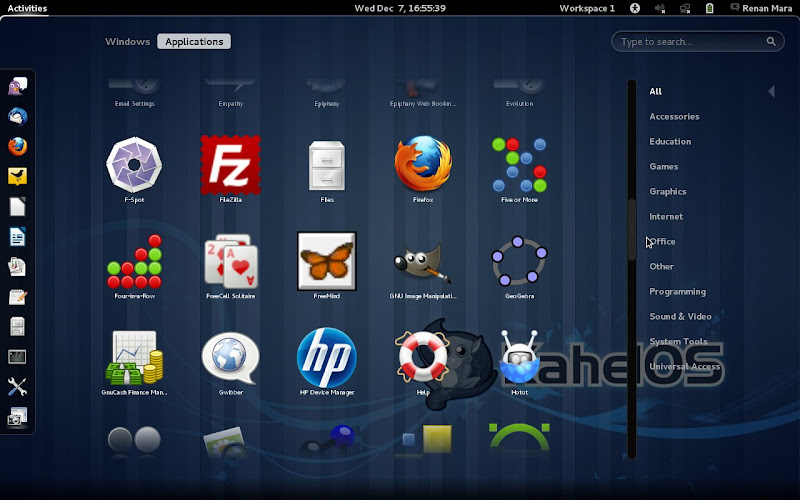Screen dimensions: 800x500
Task: Click the Email Settings label
Action: pyautogui.click(x=135, y=104)
